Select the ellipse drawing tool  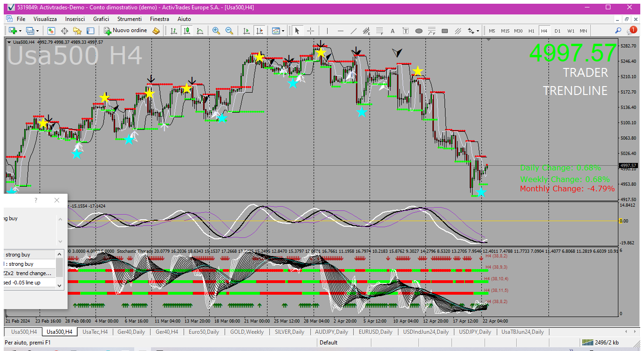click(x=419, y=31)
